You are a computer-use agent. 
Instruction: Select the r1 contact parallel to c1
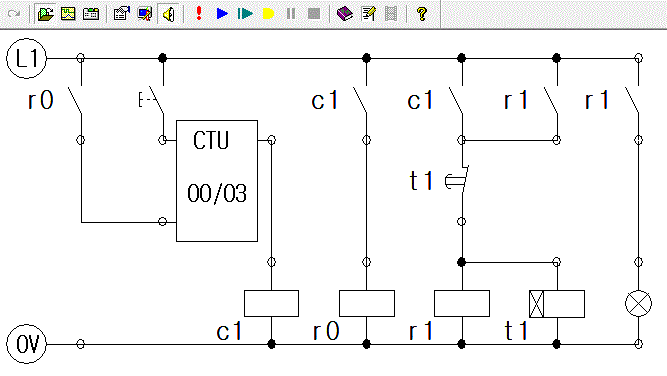551,100
